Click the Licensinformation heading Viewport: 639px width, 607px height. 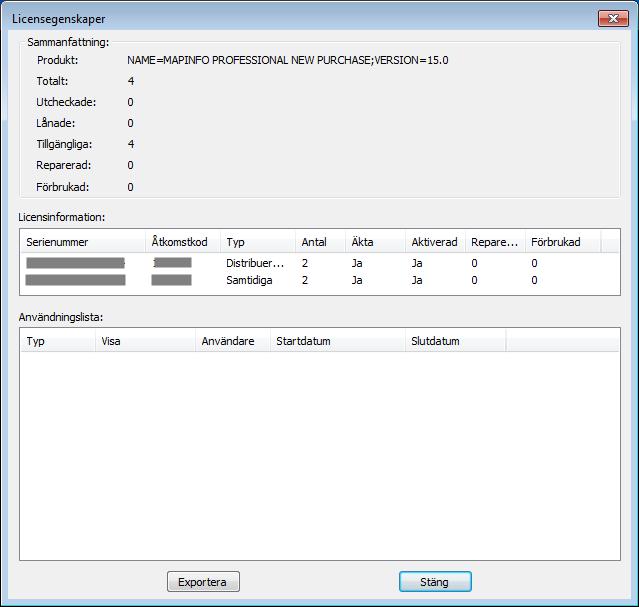click(x=62, y=217)
